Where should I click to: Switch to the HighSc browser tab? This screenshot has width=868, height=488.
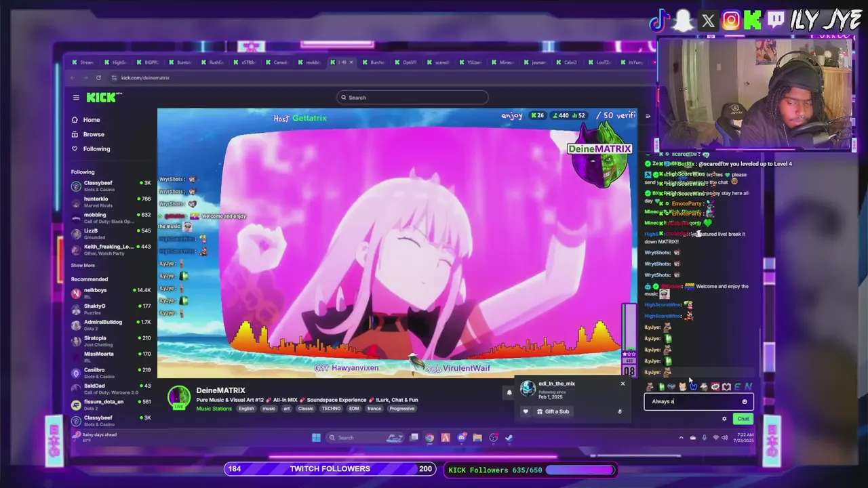116,62
